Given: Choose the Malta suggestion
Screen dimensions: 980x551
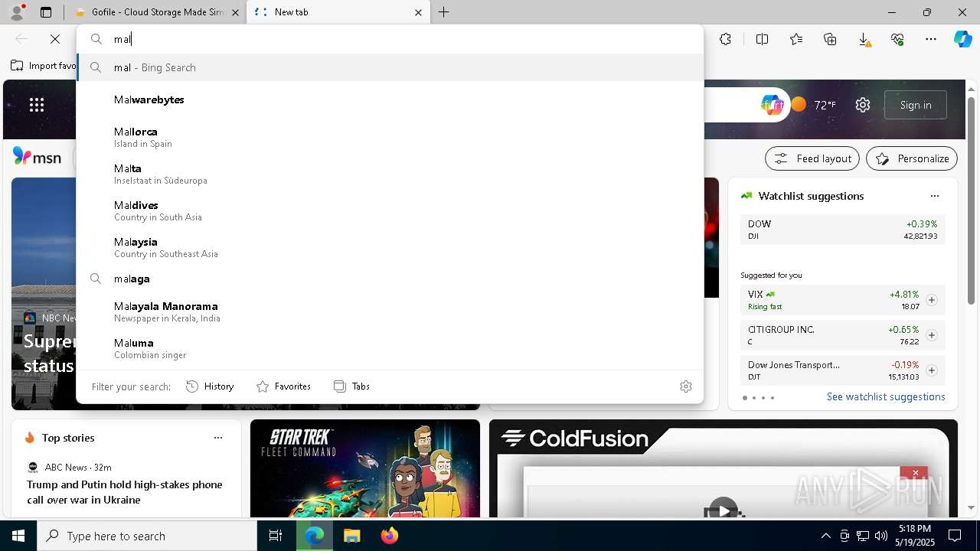Looking at the screenshot, I should point(390,174).
